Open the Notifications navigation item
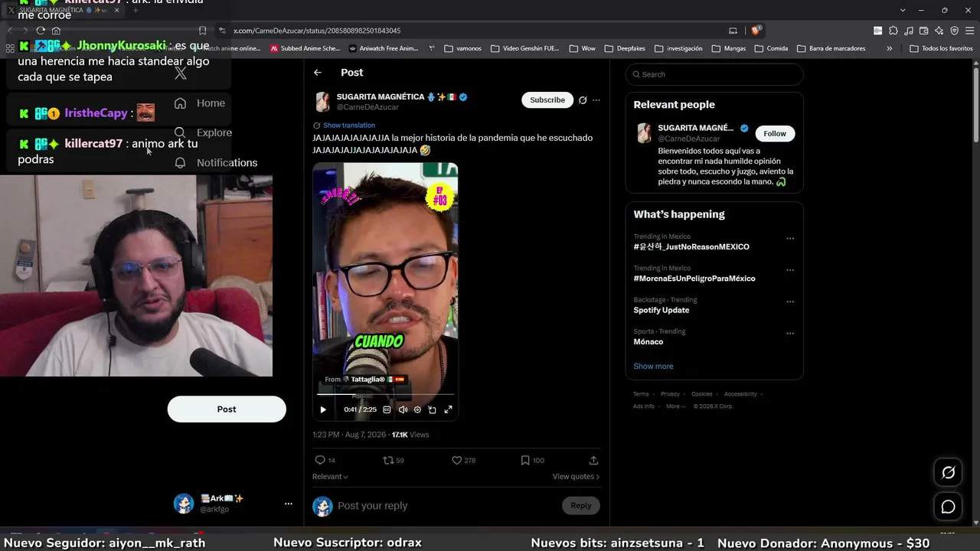This screenshot has height=551, width=980. click(216, 162)
